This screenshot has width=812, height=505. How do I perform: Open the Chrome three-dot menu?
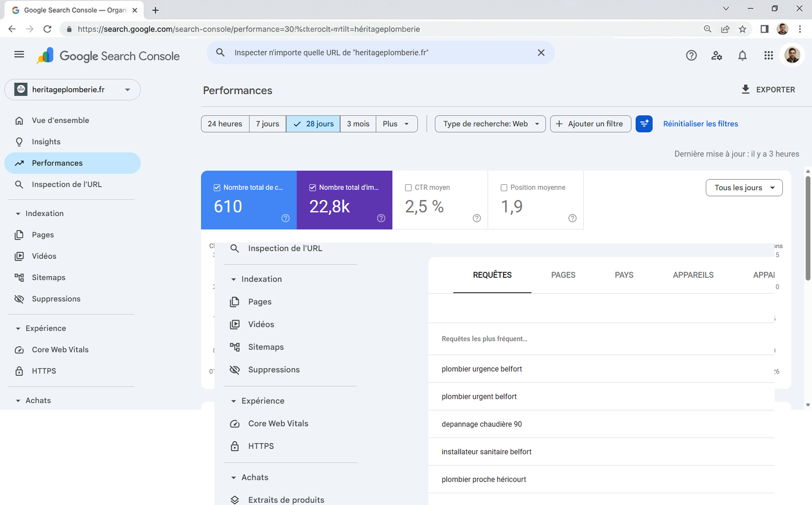pyautogui.click(x=800, y=29)
